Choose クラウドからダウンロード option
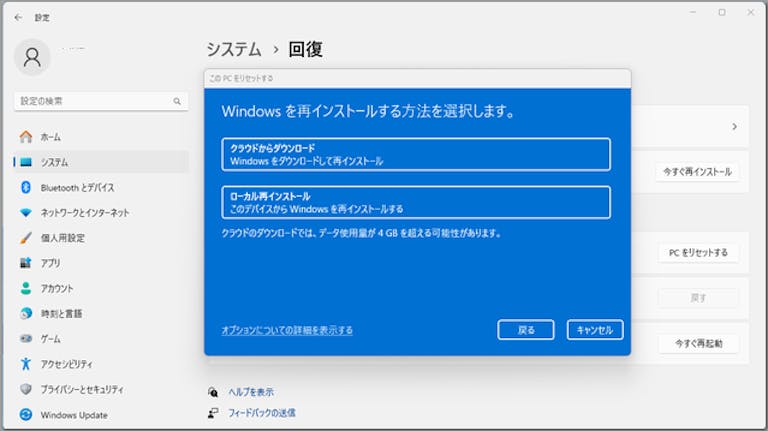The image size is (768, 431). pyautogui.click(x=416, y=154)
